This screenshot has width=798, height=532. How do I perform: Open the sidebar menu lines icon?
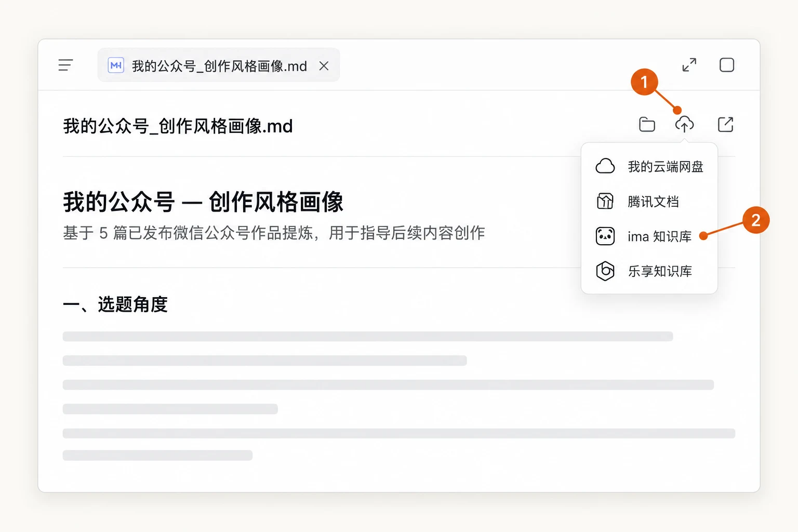pyautogui.click(x=65, y=65)
